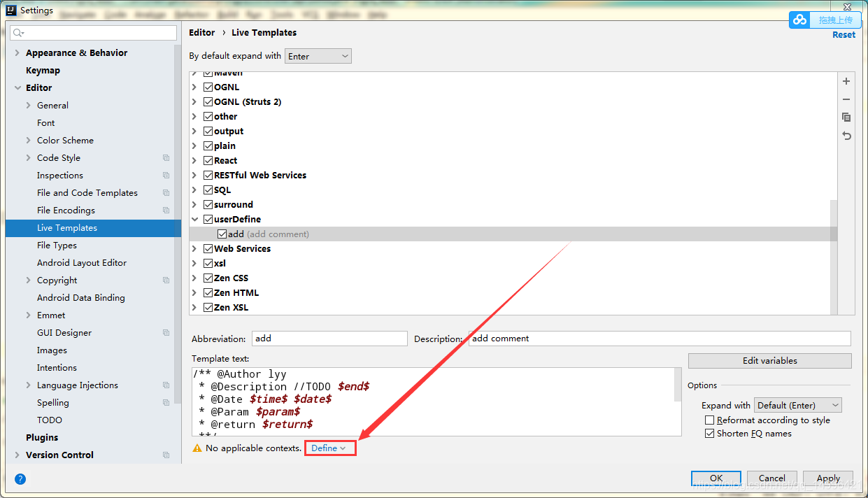This screenshot has height=498, width=868.
Task: Select Keymap in settings tree
Action: coord(43,71)
